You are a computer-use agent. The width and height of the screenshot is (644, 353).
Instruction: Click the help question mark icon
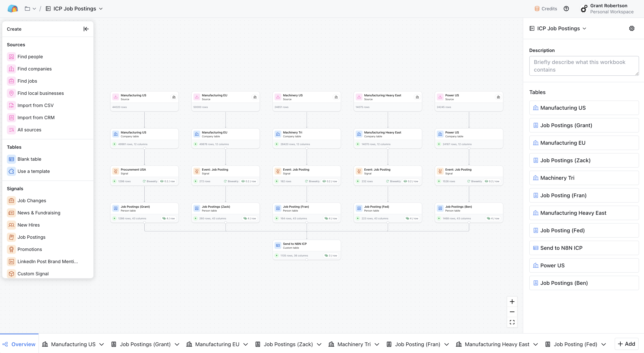(x=566, y=9)
